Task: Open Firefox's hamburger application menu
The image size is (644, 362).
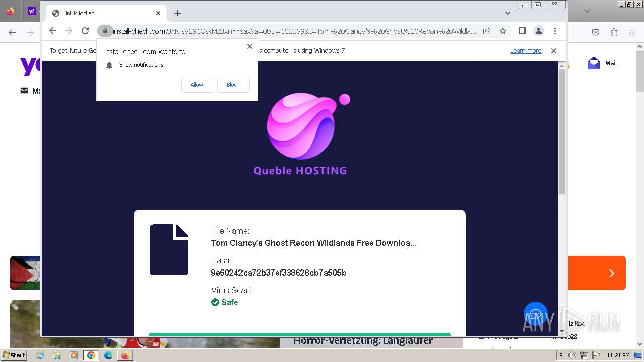Action: tap(632, 32)
